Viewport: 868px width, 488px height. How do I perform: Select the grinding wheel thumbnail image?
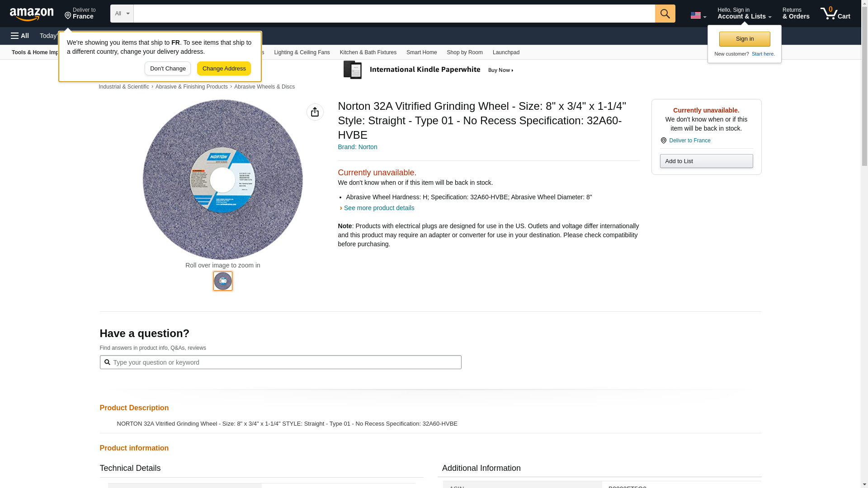click(222, 281)
